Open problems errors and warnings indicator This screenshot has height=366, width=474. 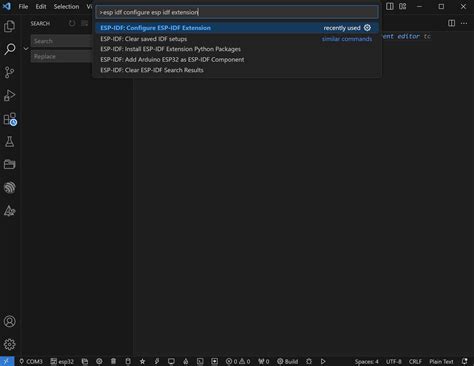point(238,361)
